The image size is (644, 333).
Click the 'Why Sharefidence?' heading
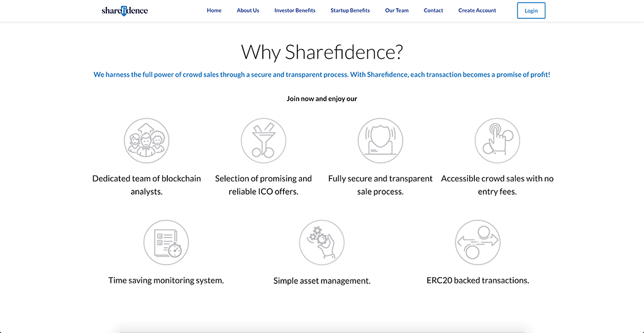point(322,52)
